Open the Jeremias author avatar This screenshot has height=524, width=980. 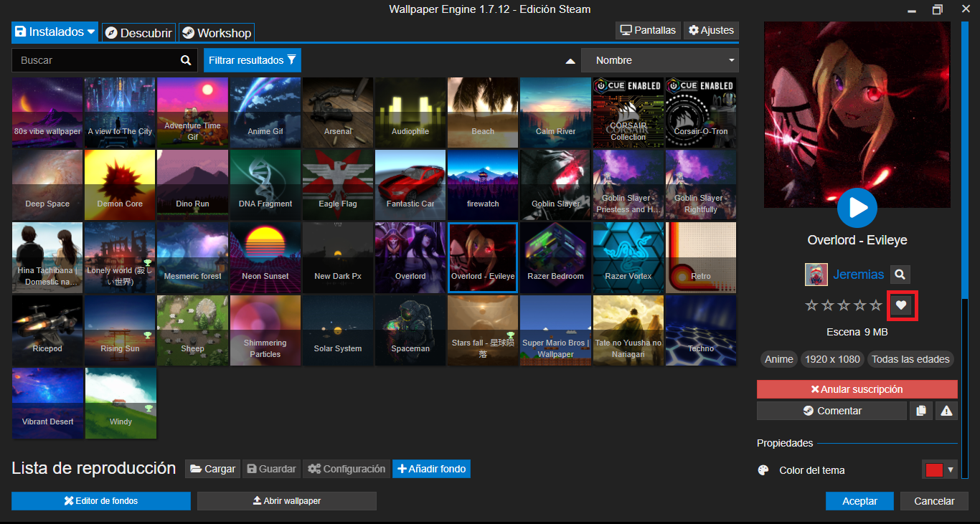(816, 274)
